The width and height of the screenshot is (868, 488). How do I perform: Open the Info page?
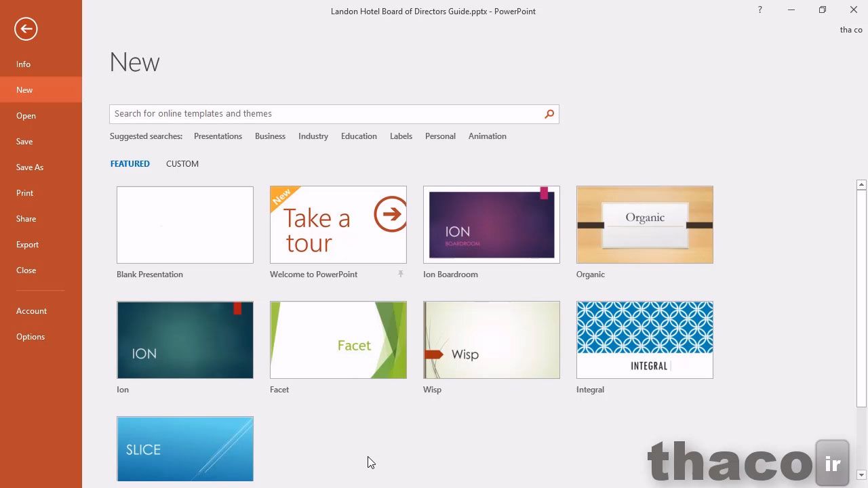(41, 64)
